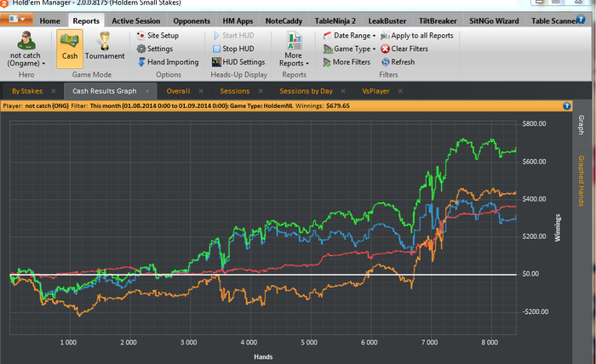
Task: Click the Start HUD button
Action: [x=233, y=36]
